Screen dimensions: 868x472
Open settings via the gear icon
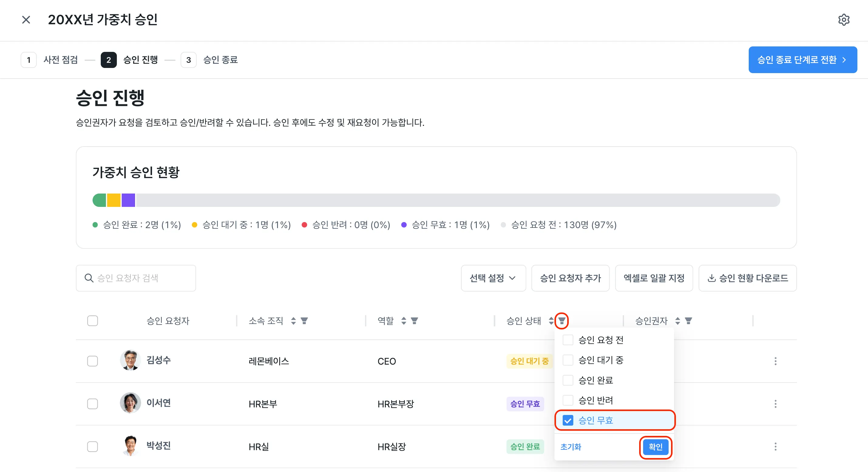(x=844, y=20)
